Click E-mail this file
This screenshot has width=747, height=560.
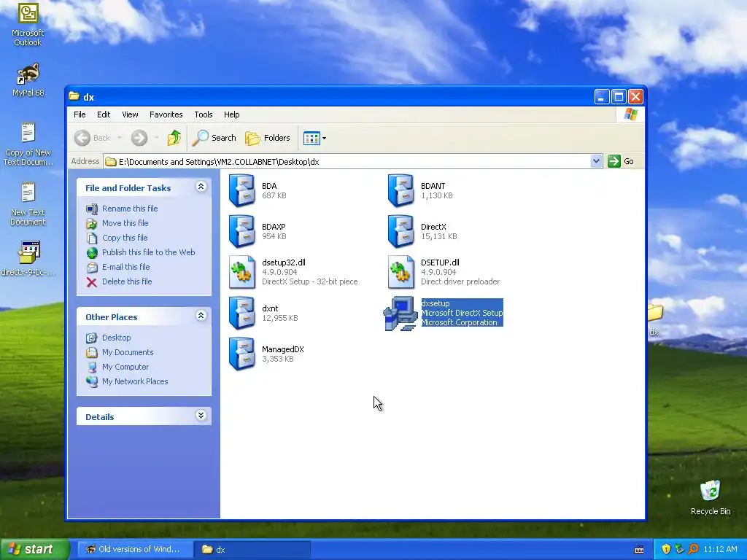[125, 267]
